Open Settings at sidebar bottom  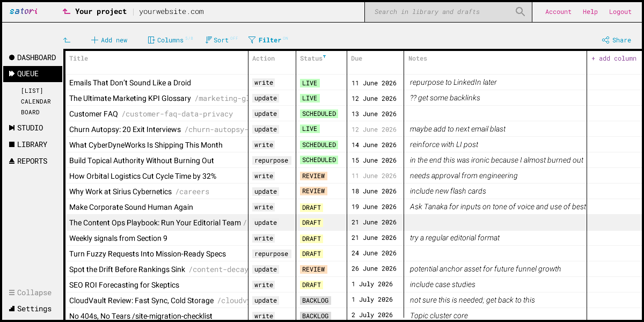coord(31,309)
